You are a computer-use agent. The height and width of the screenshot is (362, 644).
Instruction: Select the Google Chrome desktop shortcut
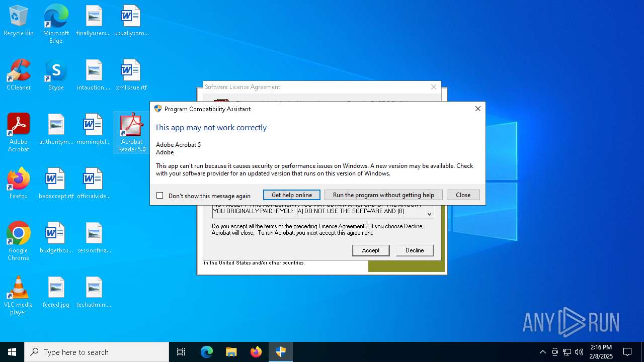click(x=19, y=241)
